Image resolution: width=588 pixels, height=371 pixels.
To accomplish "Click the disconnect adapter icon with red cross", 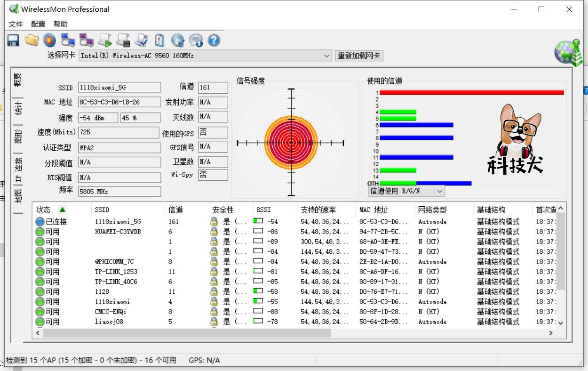I will click(x=86, y=40).
